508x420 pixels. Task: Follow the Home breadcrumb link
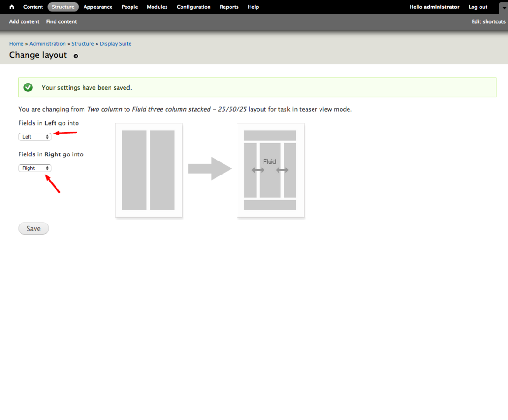coord(16,44)
